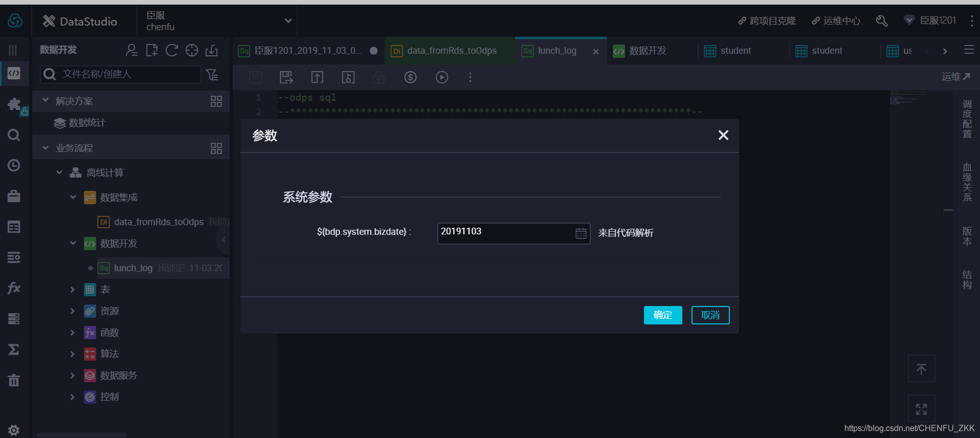Open 调度配置 side panel
980x438 pixels.
[967, 119]
